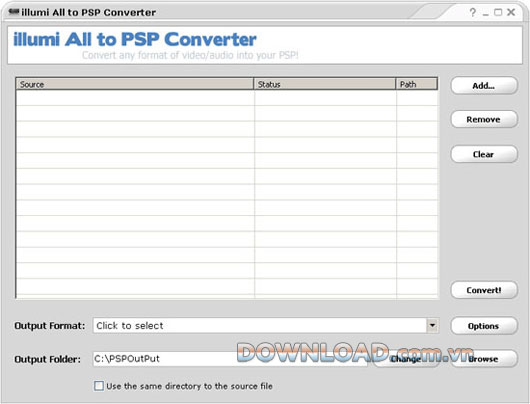530x404 pixels.
Task: Open the Output Format dropdown arrow
Action: coord(432,326)
